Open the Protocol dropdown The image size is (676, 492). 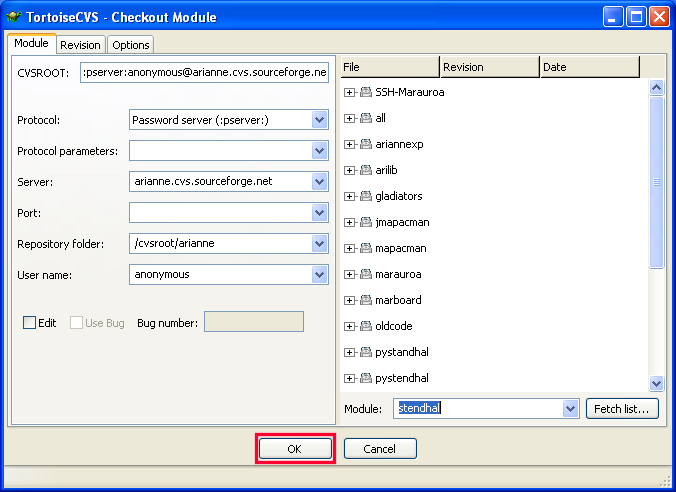tap(319, 120)
